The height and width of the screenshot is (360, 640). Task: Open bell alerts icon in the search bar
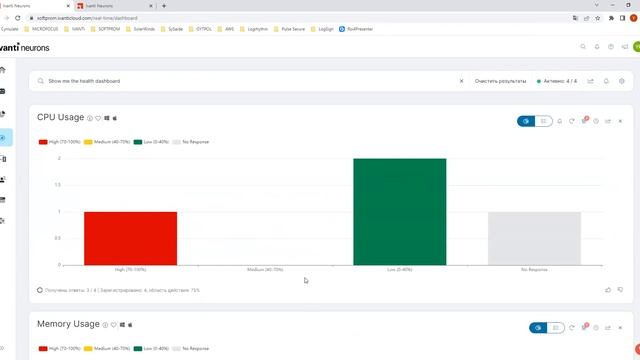(606, 81)
